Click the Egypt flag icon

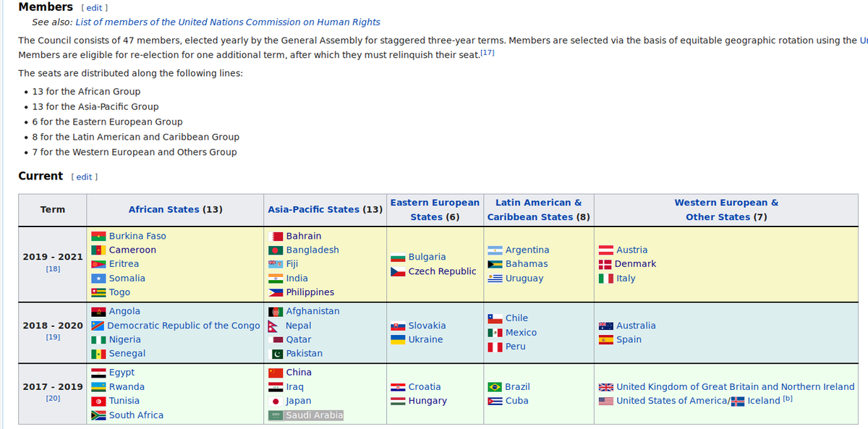pyautogui.click(x=99, y=373)
